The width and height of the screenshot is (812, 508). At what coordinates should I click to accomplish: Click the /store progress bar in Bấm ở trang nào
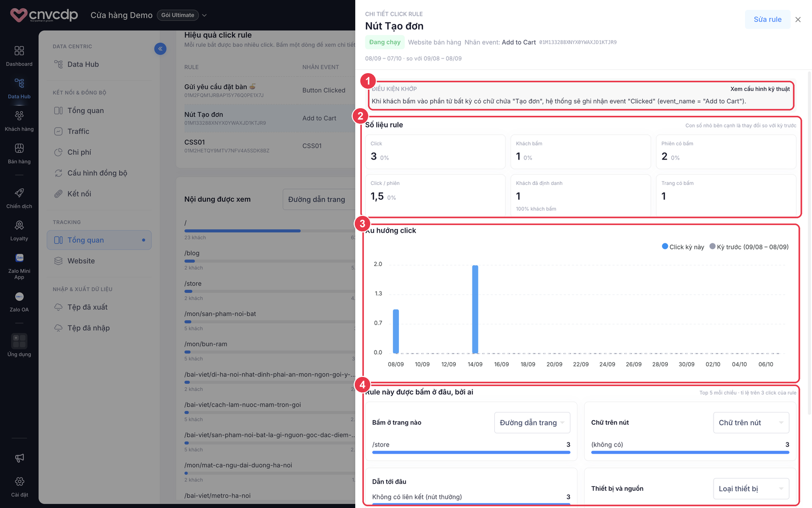point(471,452)
